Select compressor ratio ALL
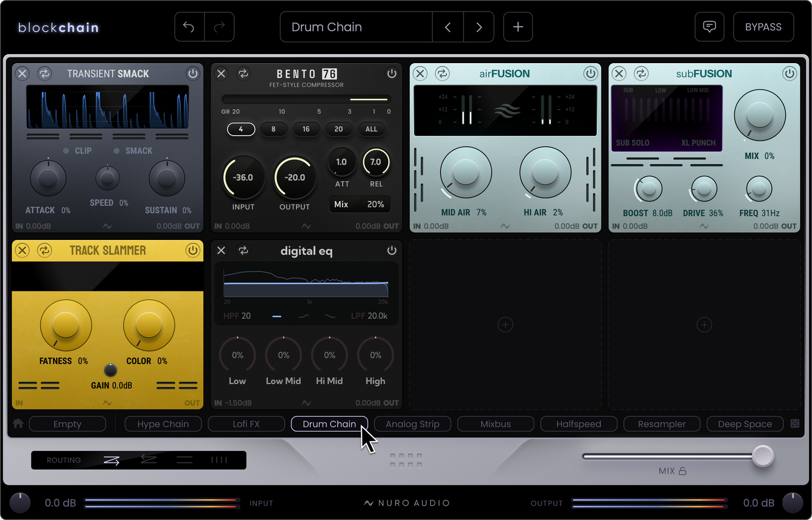 click(371, 129)
